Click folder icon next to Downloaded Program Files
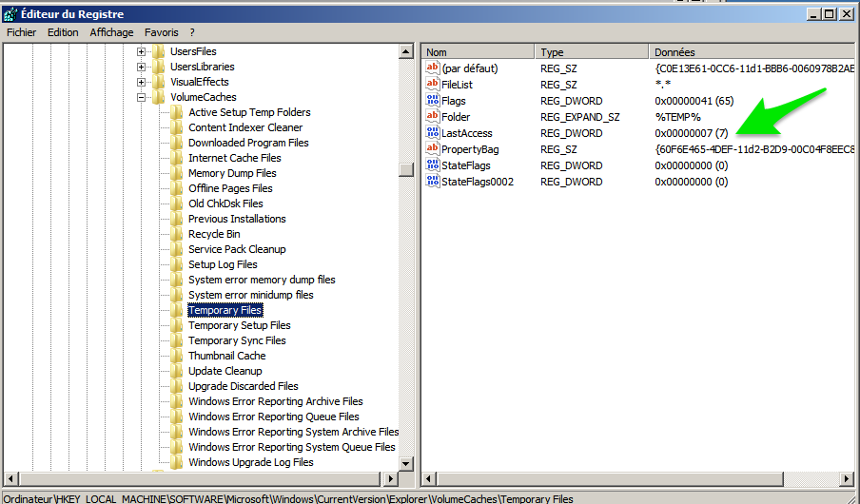 coord(177,144)
